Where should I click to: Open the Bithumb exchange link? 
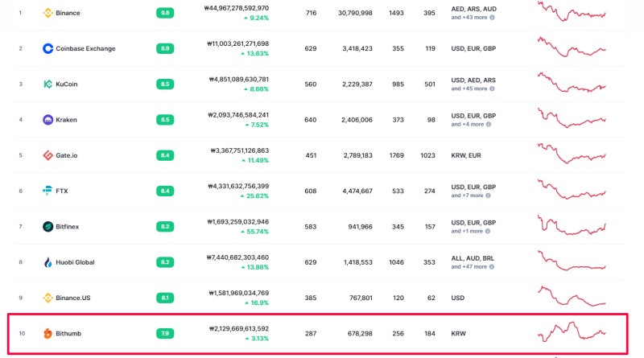[x=68, y=333]
